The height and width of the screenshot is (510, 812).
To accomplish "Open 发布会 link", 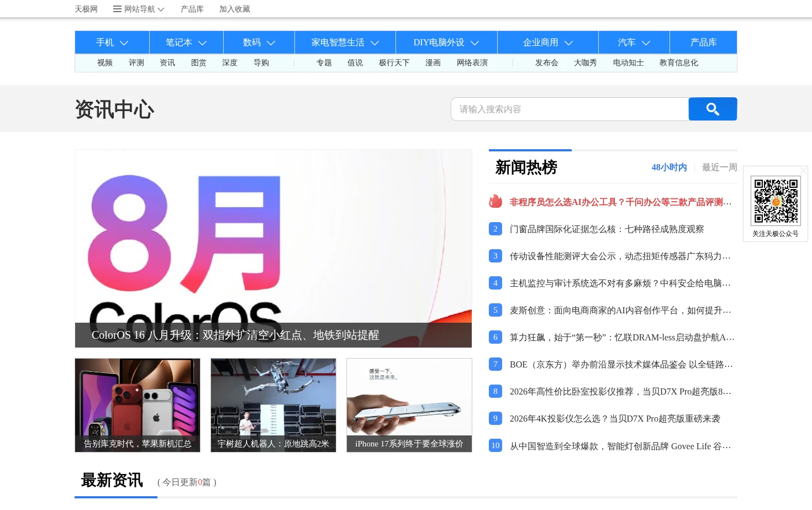I will pos(547,63).
